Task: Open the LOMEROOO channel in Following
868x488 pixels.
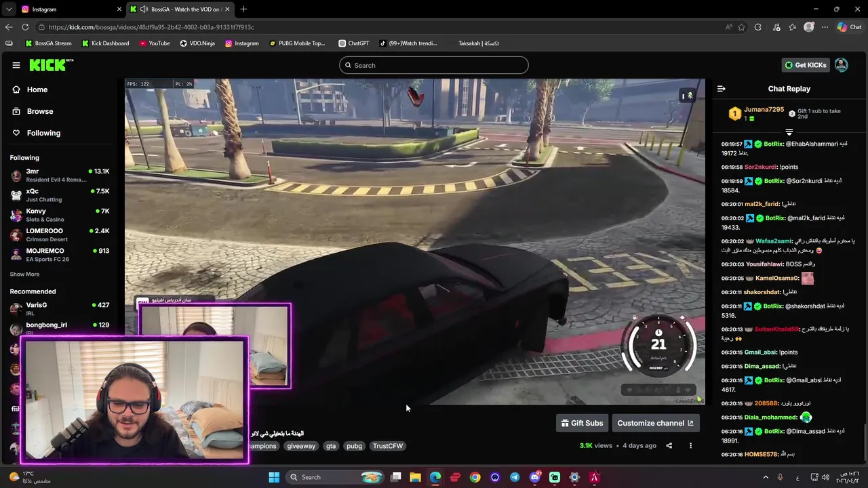Action: click(60, 235)
